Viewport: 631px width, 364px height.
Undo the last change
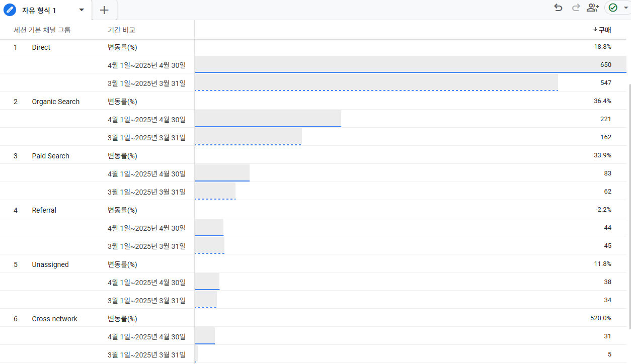click(x=558, y=8)
